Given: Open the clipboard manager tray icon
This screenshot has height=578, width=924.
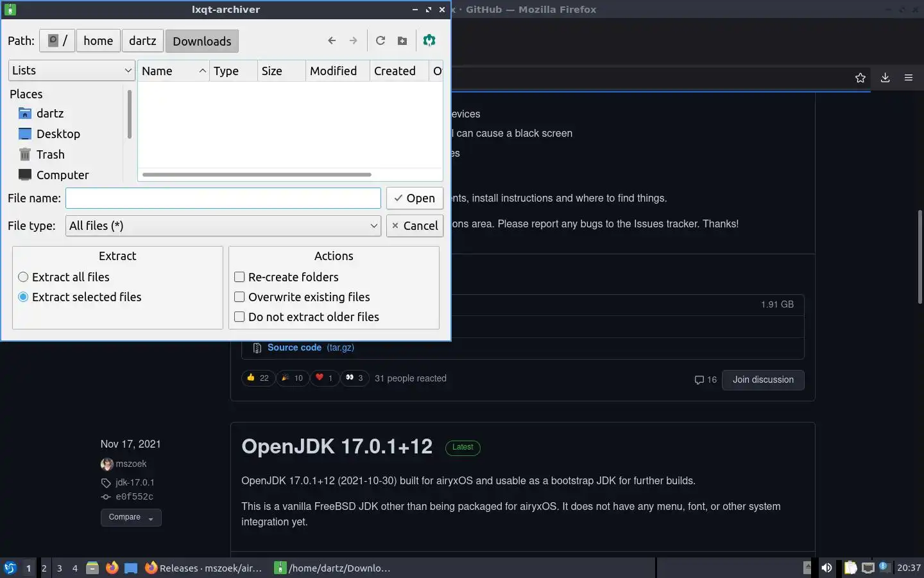Looking at the screenshot, I should (x=850, y=568).
